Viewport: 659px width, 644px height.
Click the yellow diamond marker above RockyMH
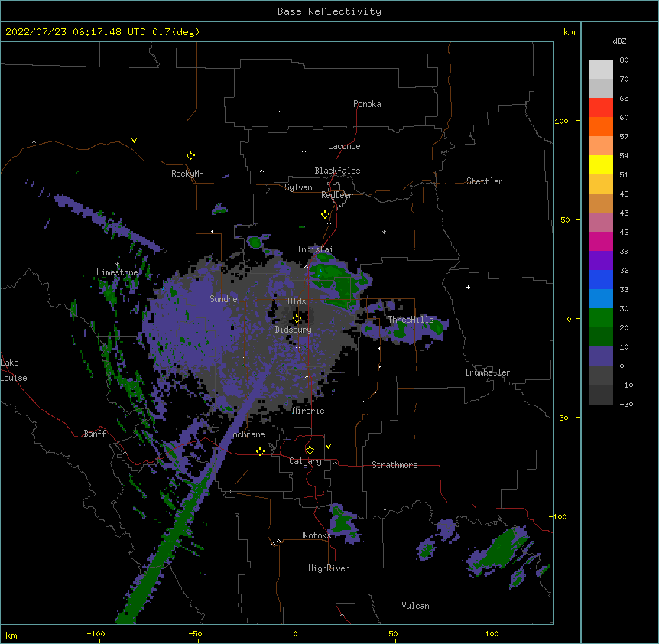point(190,156)
